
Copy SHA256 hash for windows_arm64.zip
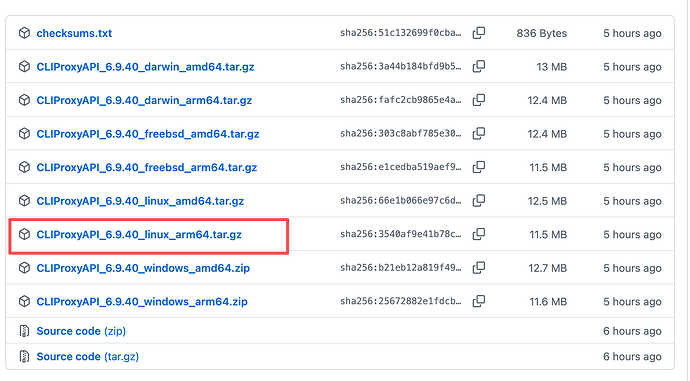coord(479,301)
